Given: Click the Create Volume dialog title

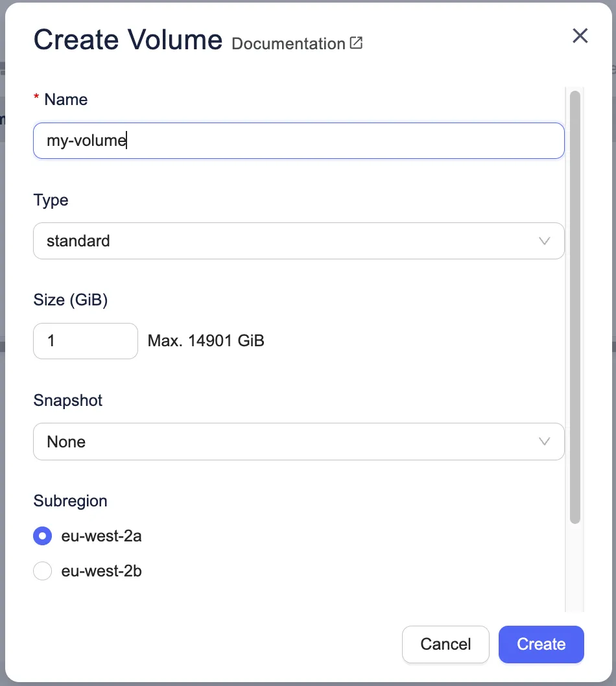Looking at the screenshot, I should click(128, 40).
